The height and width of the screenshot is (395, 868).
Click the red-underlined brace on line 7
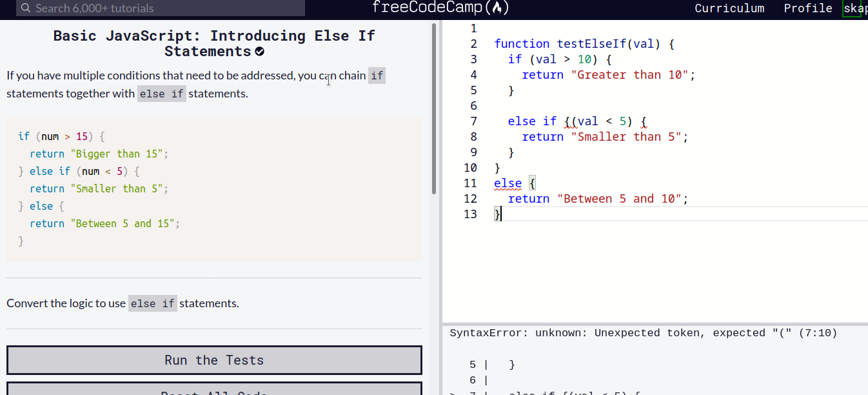pyautogui.click(x=567, y=121)
